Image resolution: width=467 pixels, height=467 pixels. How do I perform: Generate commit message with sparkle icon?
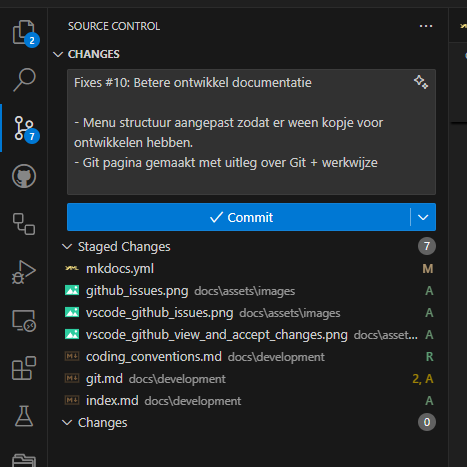click(x=421, y=82)
